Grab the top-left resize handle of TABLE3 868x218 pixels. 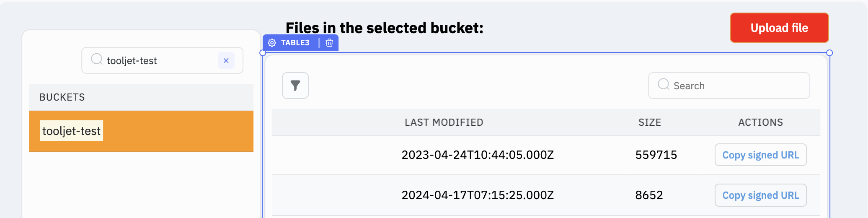(263, 53)
